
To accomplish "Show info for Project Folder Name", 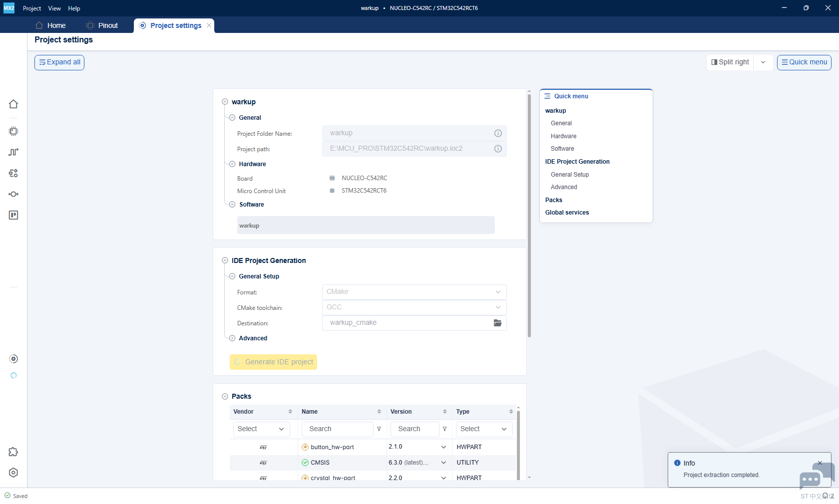I will pyautogui.click(x=498, y=133).
